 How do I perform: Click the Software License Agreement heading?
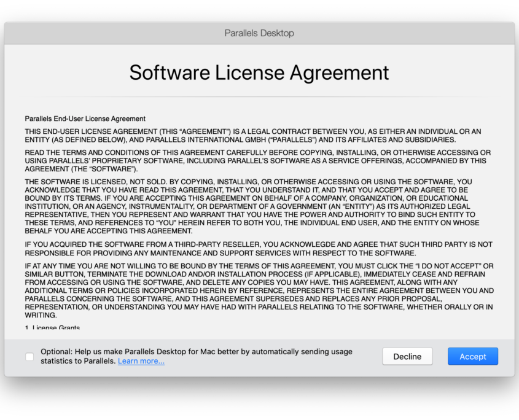click(259, 72)
